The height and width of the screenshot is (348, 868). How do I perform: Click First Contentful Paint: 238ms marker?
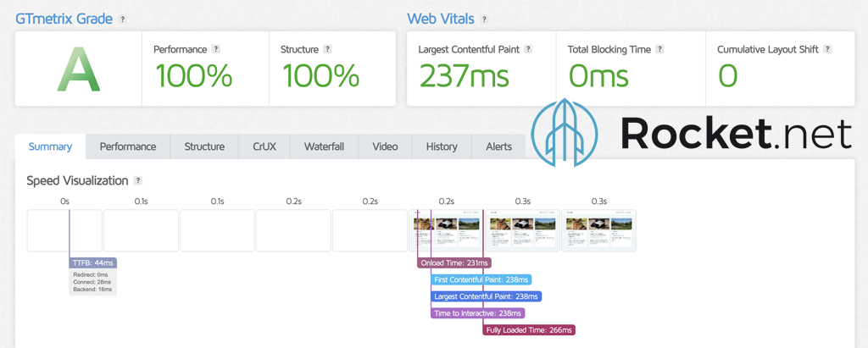click(481, 280)
